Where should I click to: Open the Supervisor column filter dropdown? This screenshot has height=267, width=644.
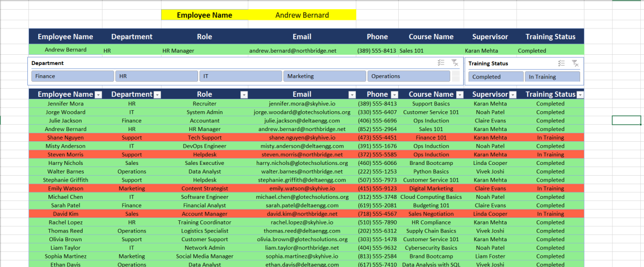click(x=513, y=95)
